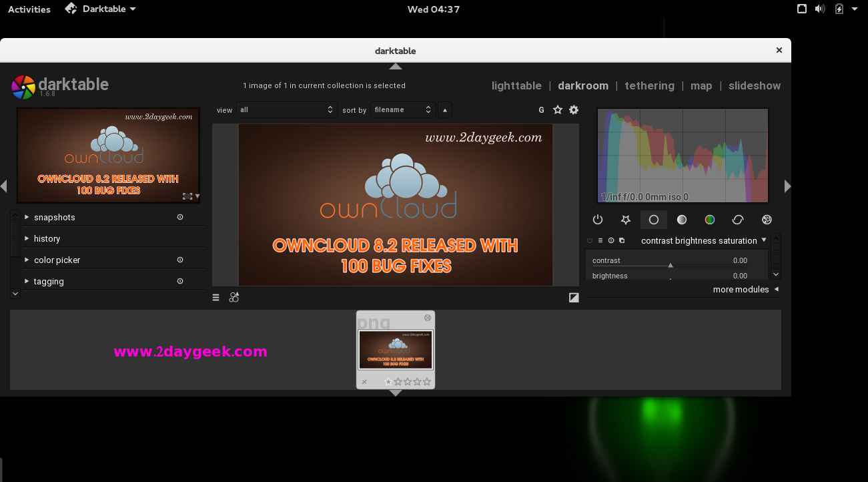Toggle sort order with the up arrow button

coord(445,110)
